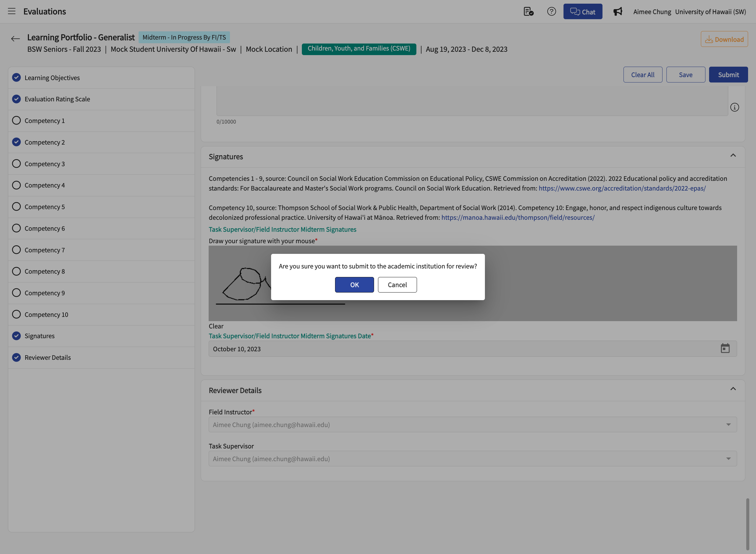Download the Learning Portfolio
The image size is (756, 554).
[724, 39]
